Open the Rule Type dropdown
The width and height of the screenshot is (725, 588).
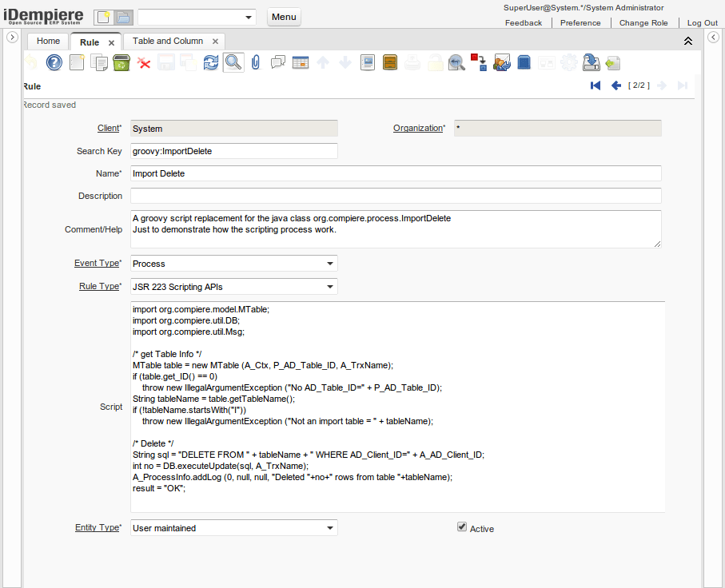[x=329, y=287]
